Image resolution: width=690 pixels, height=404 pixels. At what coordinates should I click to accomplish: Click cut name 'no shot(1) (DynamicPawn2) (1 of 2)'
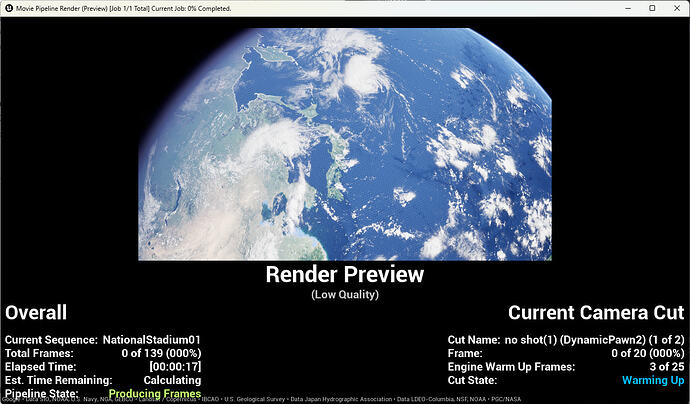coord(595,340)
